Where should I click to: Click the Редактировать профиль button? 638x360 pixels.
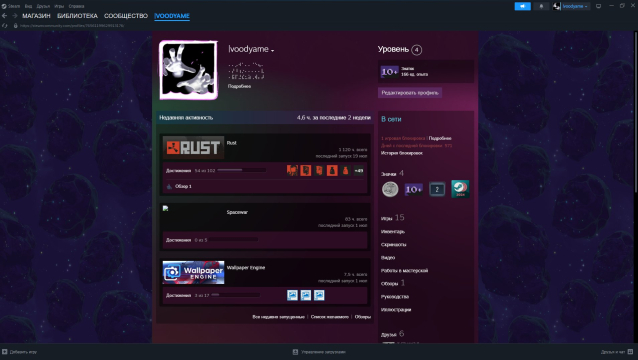(x=410, y=93)
